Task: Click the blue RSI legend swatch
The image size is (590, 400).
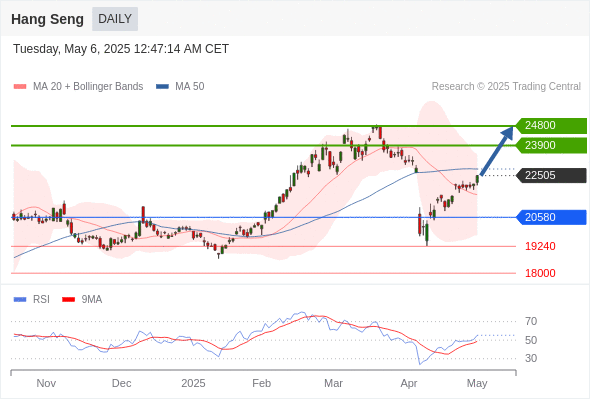Action: [x=20, y=300]
